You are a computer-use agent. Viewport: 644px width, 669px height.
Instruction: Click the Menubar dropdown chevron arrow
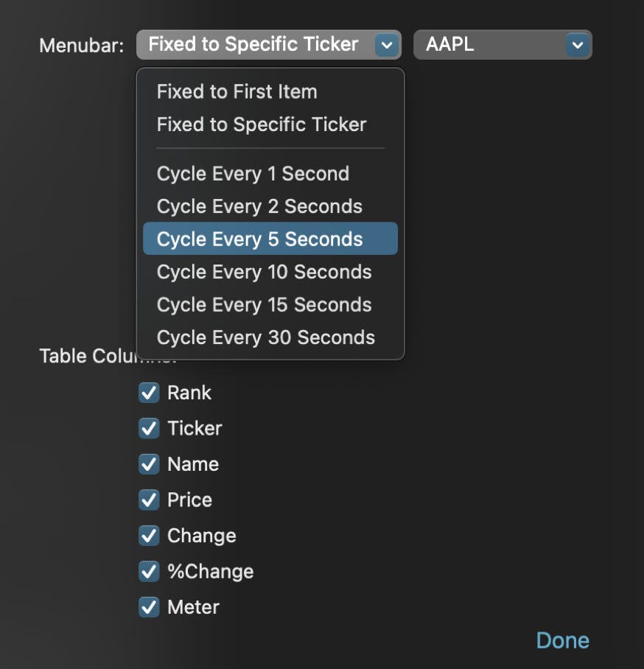[387, 46]
